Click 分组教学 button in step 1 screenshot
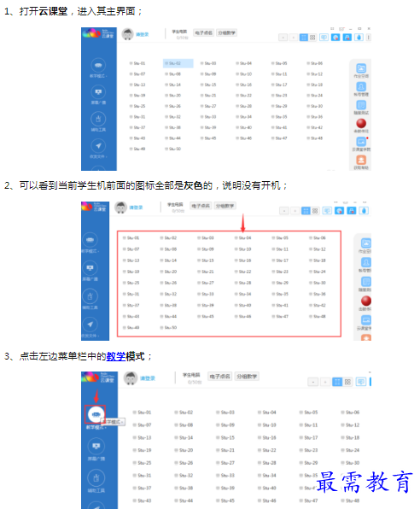The height and width of the screenshot is (509, 420). (226, 32)
